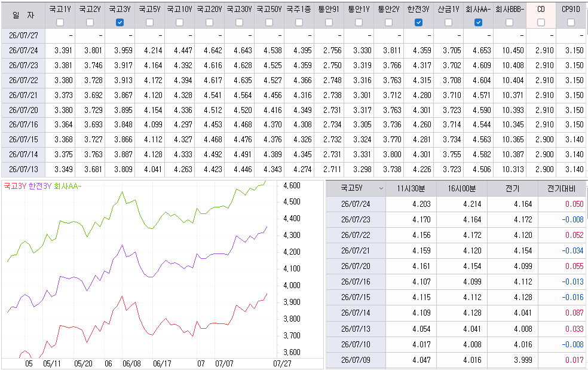Screen dimensions: 588x370
Task: Select the 26/07/16 row in top table
Action: 295,124
